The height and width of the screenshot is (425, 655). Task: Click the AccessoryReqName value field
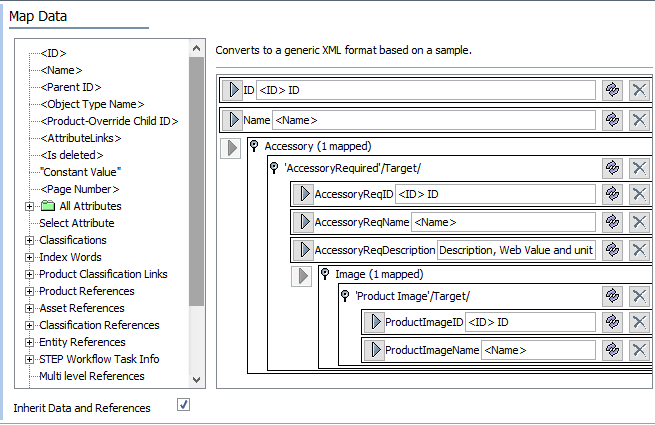[503, 222]
